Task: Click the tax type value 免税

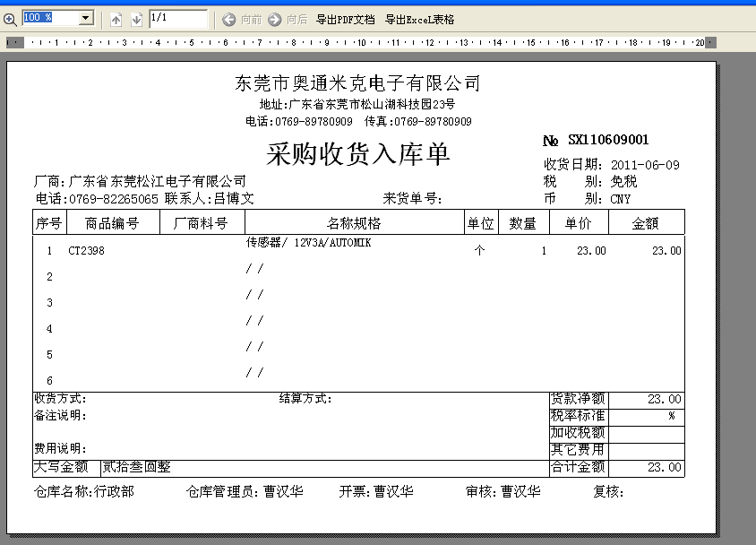Action: pos(624,181)
